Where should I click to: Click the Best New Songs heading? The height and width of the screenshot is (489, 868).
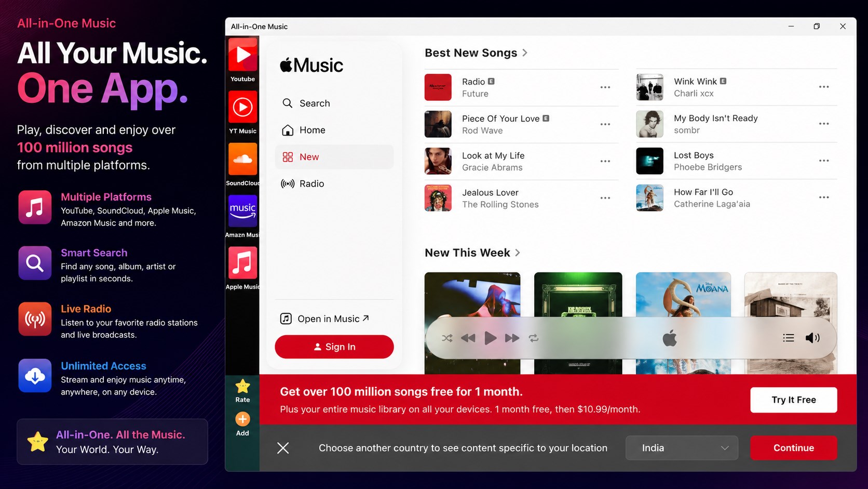pyautogui.click(x=471, y=53)
